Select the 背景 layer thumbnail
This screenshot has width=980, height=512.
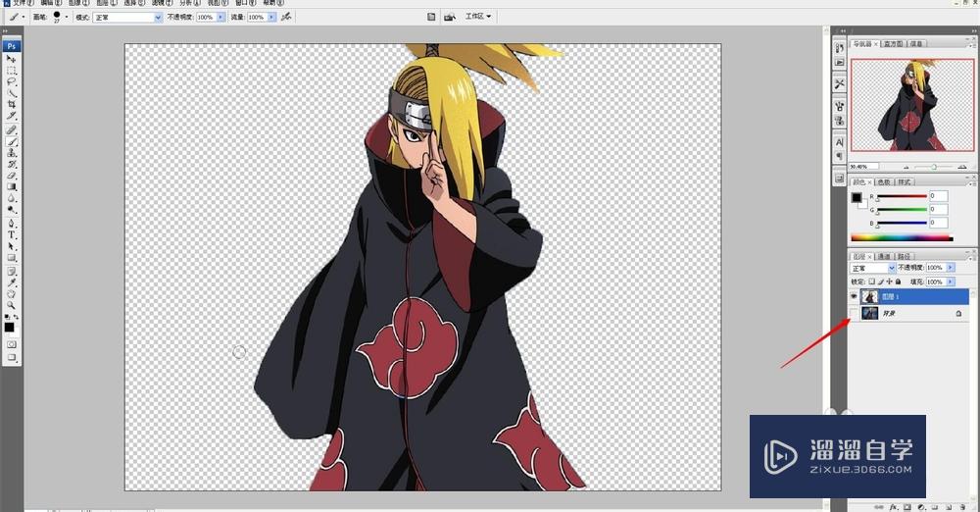pos(869,314)
